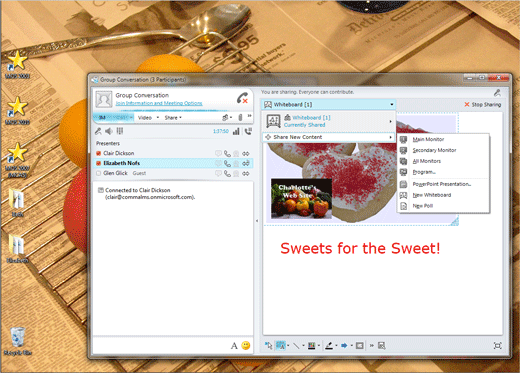Toggle the status box next to Clair Dickson
This screenshot has width=520, height=373.
pyautogui.click(x=98, y=153)
